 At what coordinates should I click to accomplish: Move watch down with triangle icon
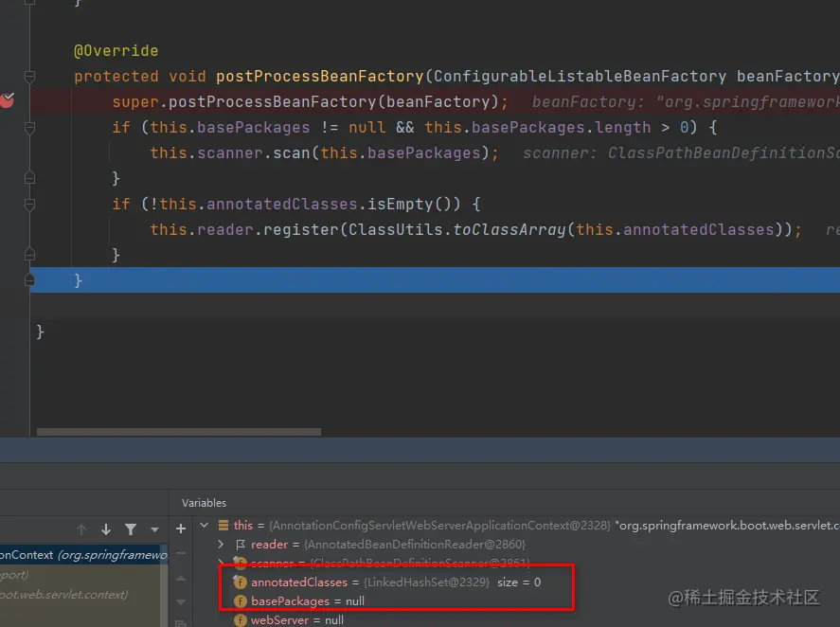pos(181,601)
